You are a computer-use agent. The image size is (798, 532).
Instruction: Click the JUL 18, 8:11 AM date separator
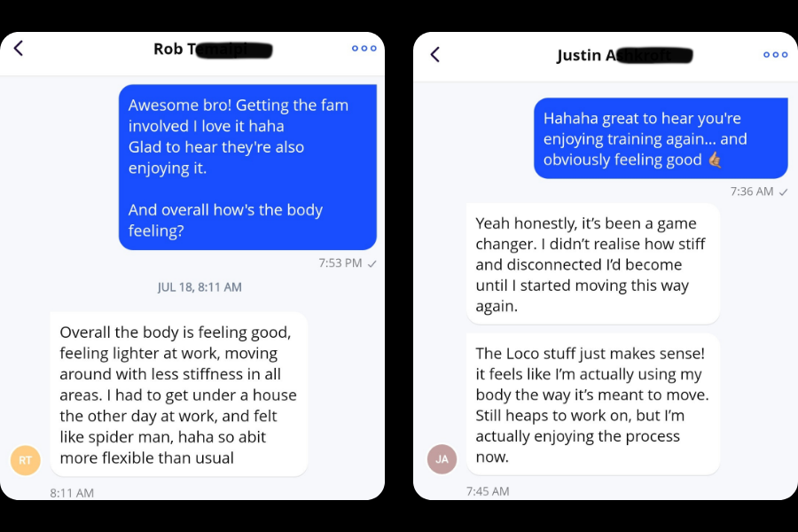pyautogui.click(x=199, y=287)
